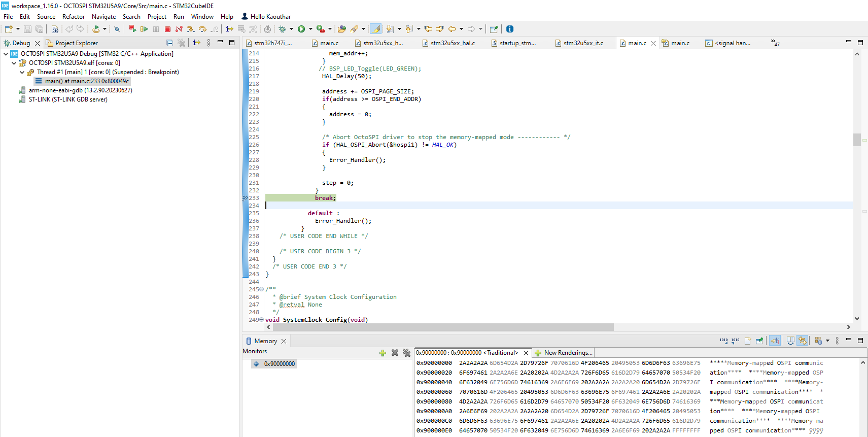This screenshot has height=437, width=868.
Task: Add a new memory monitor
Action: click(383, 353)
